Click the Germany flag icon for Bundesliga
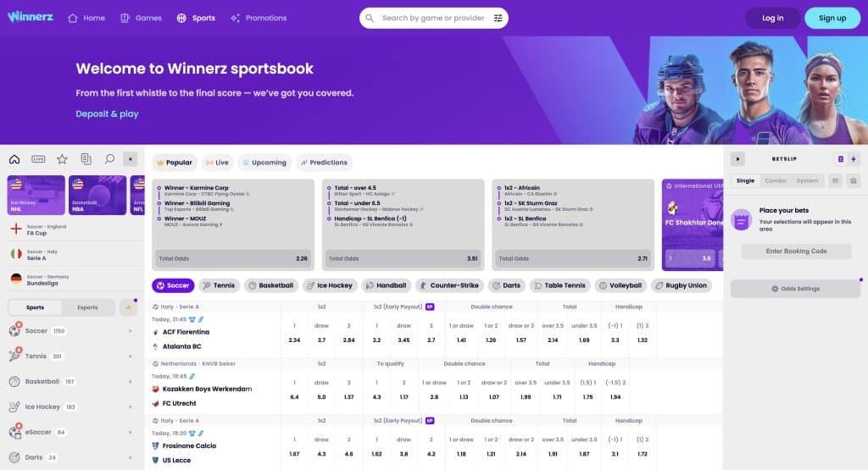 tap(16, 279)
